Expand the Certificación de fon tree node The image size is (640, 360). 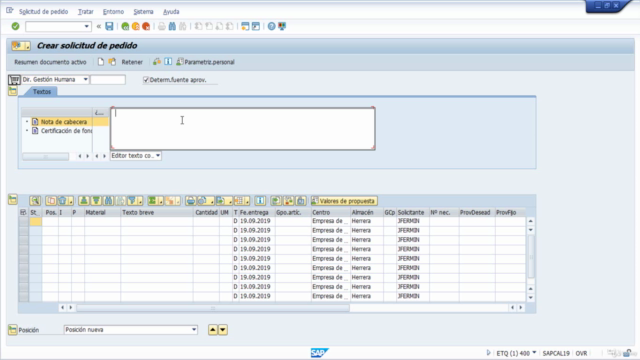click(x=27, y=131)
